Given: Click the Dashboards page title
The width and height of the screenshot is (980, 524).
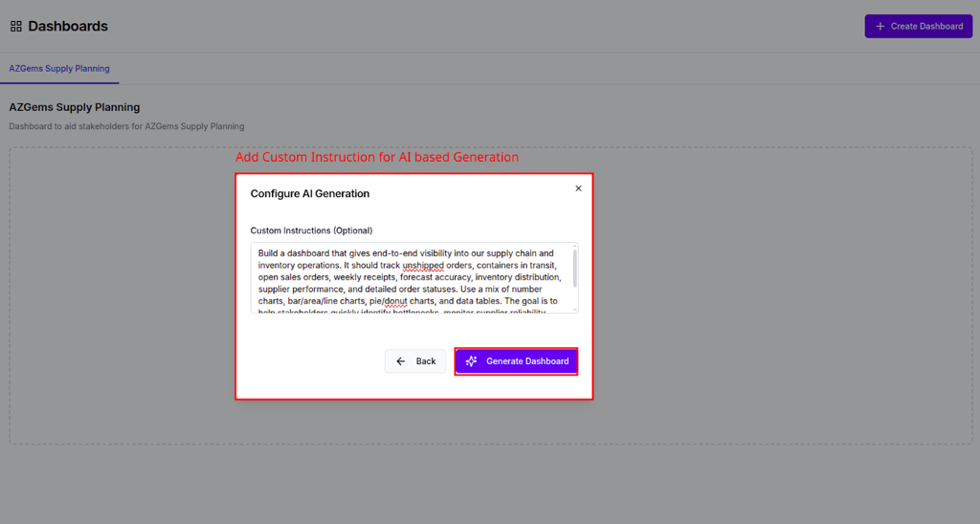Looking at the screenshot, I should click(x=68, y=26).
